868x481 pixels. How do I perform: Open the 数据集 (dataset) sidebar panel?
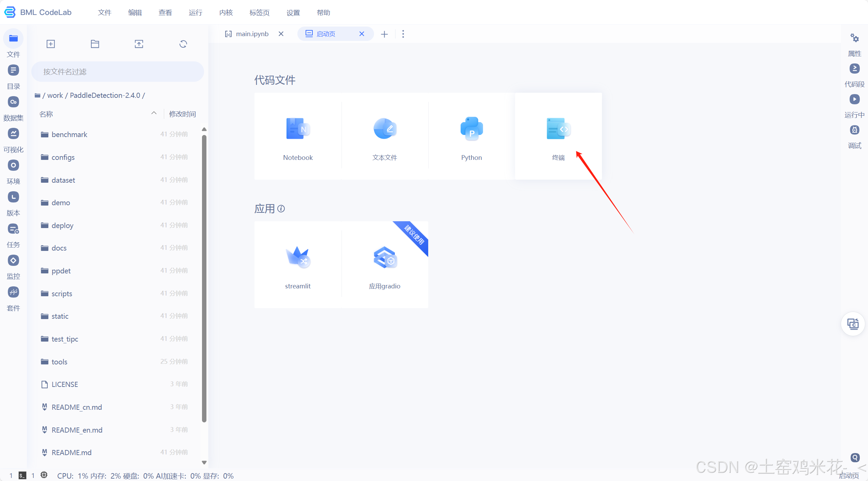[x=13, y=102]
